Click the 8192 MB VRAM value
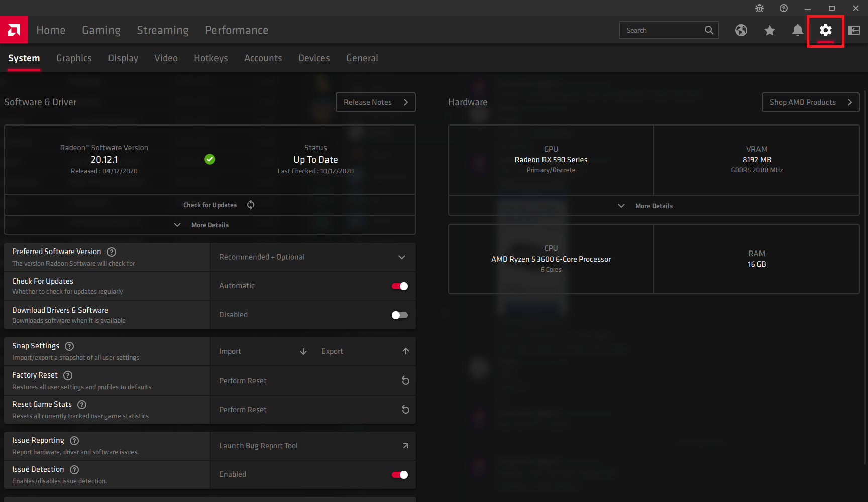The image size is (868, 502). coord(757,160)
